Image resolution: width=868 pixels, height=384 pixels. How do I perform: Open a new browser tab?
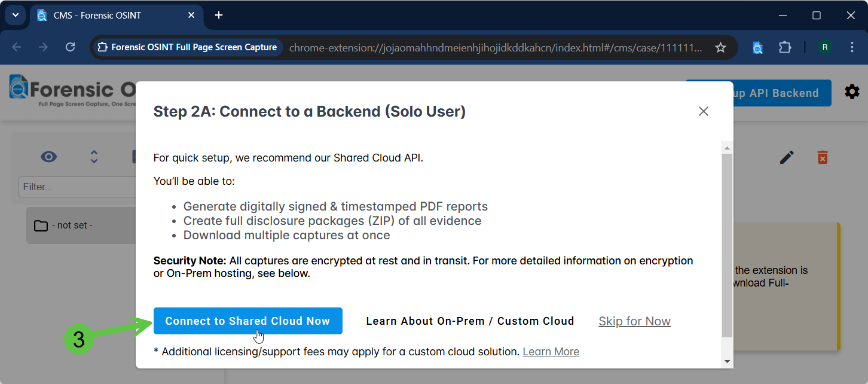(219, 15)
